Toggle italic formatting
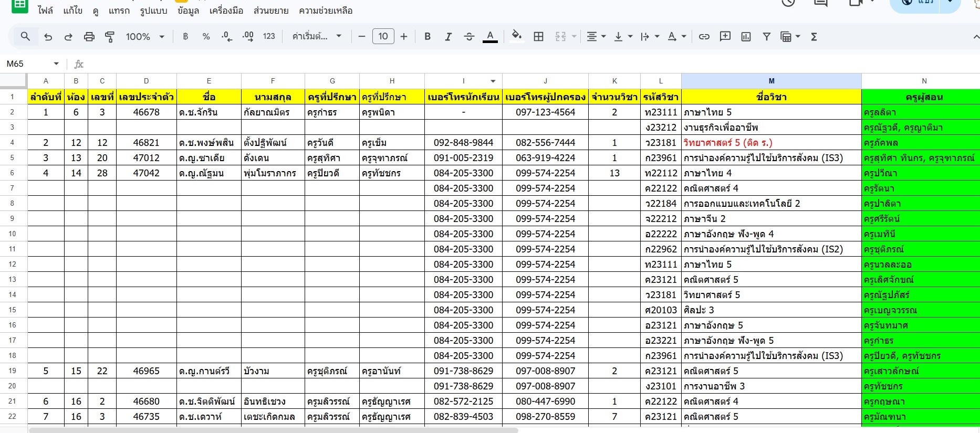980x433 pixels. point(448,37)
